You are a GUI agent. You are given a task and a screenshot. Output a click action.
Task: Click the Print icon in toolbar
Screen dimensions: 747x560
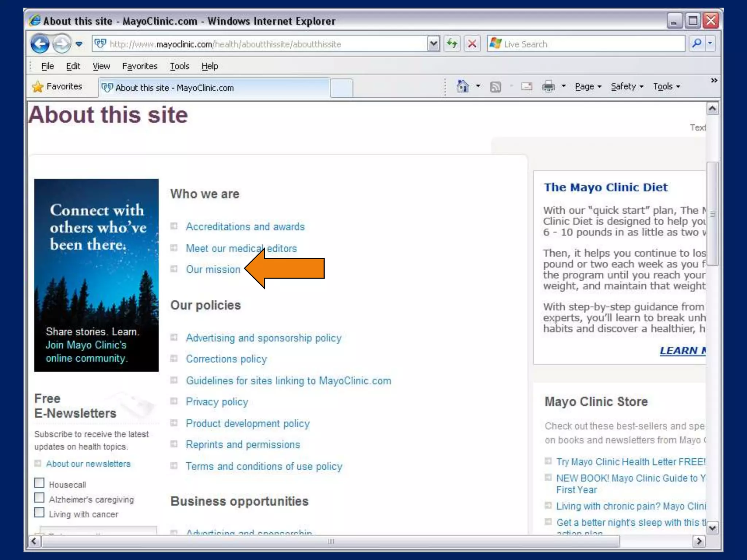(548, 86)
